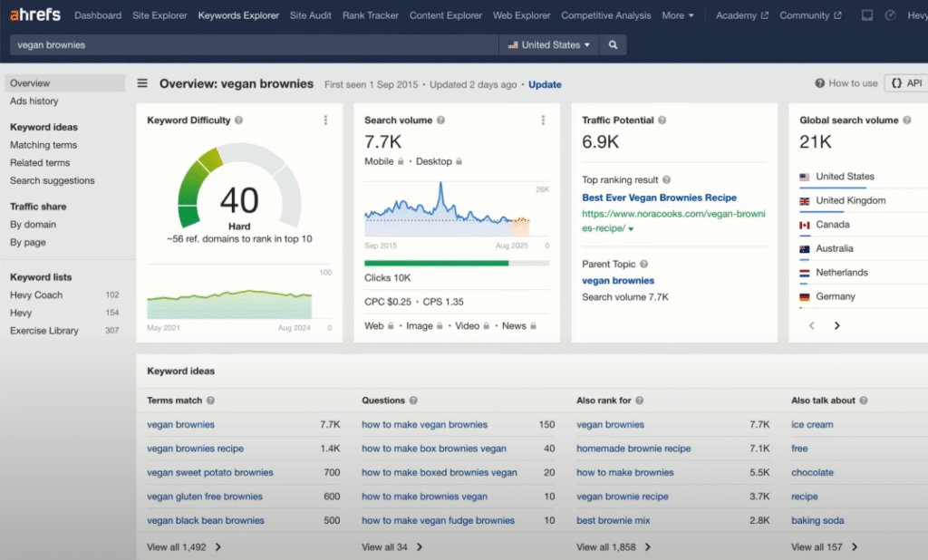Viewport: 928px width, 560px height.
Task: Click keyword vegan sweet potato brownies
Action: coord(210,472)
